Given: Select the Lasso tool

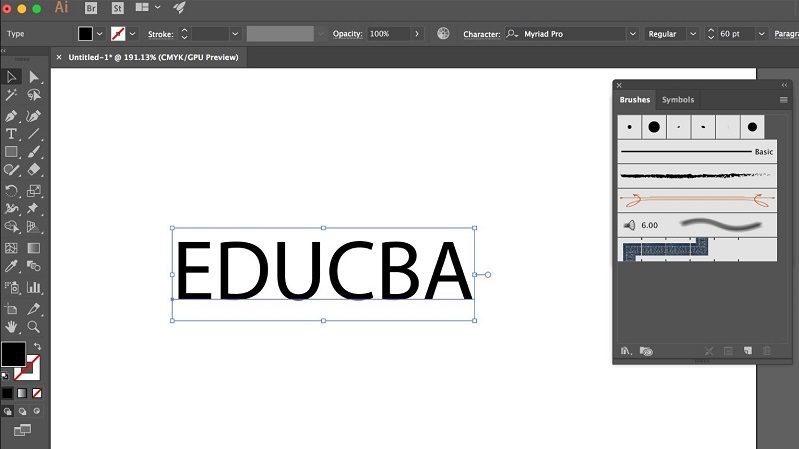Looking at the screenshot, I should [x=34, y=95].
